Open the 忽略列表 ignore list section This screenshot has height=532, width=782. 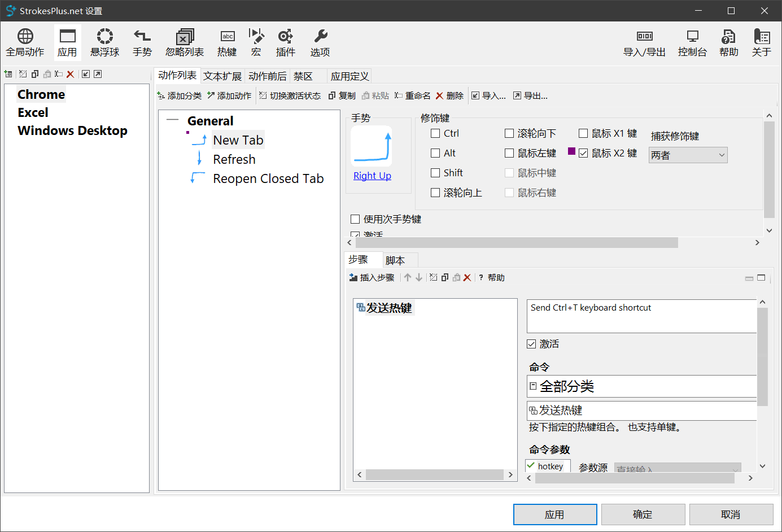[x=185, y=43]
